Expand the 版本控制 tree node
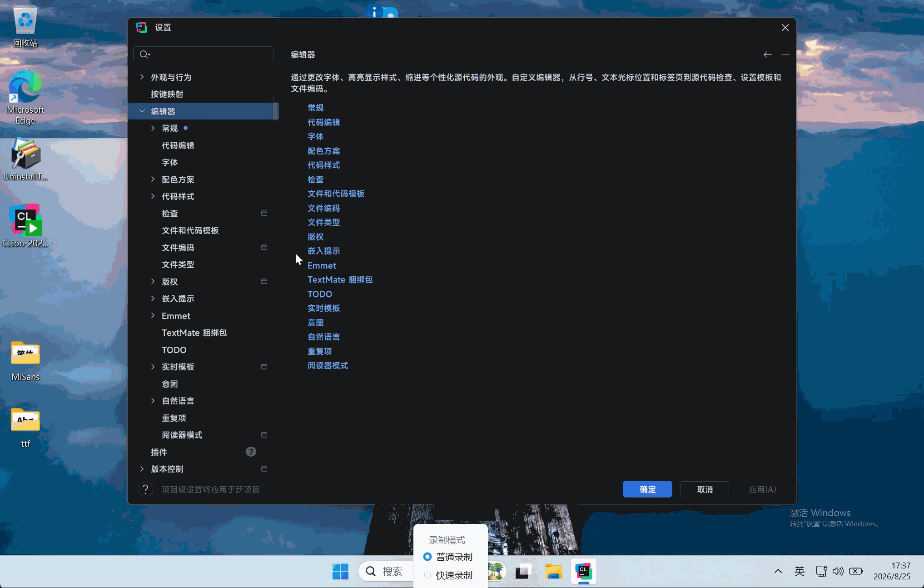Screen dimensions: 924x588 click(142, 468)
